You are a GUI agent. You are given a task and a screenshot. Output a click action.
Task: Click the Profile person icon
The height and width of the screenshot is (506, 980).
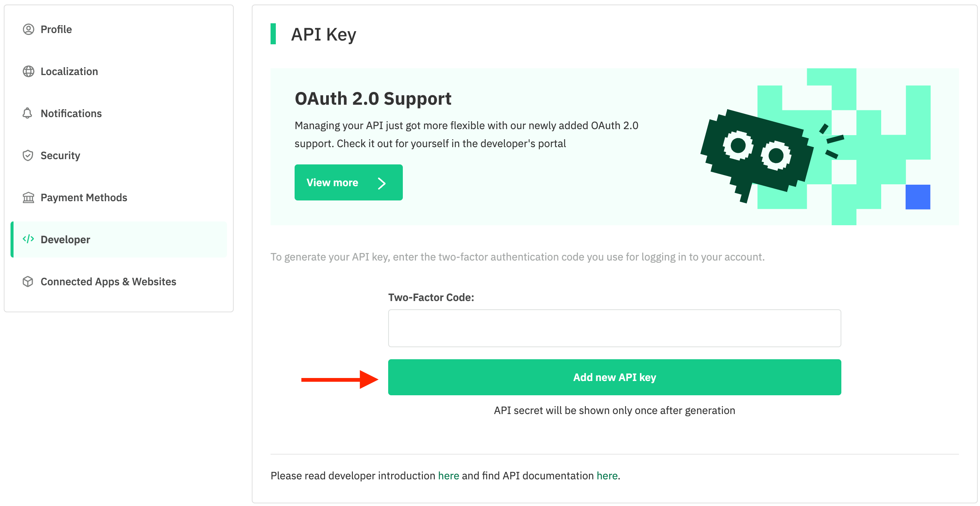[x=28, y=29]
